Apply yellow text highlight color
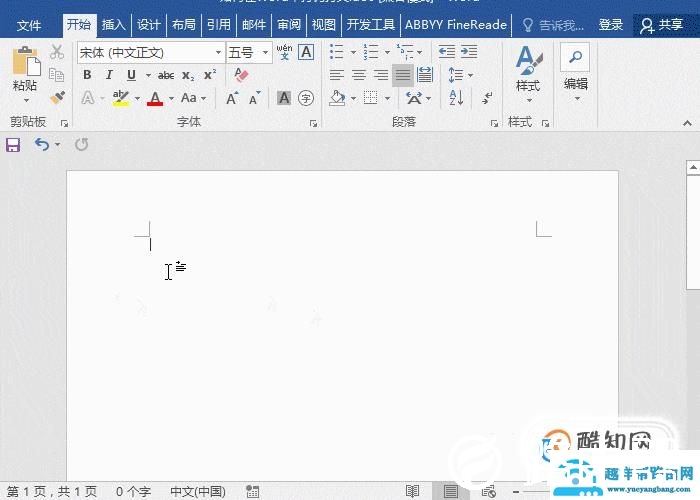The image size is (700, 500). pyautogui.click(x=121, y=98)
